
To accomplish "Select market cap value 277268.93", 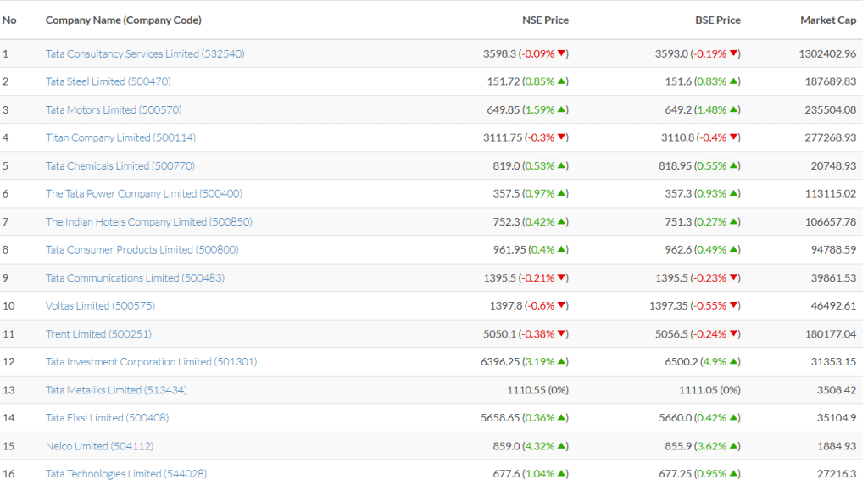I will (x=831, y=137).
